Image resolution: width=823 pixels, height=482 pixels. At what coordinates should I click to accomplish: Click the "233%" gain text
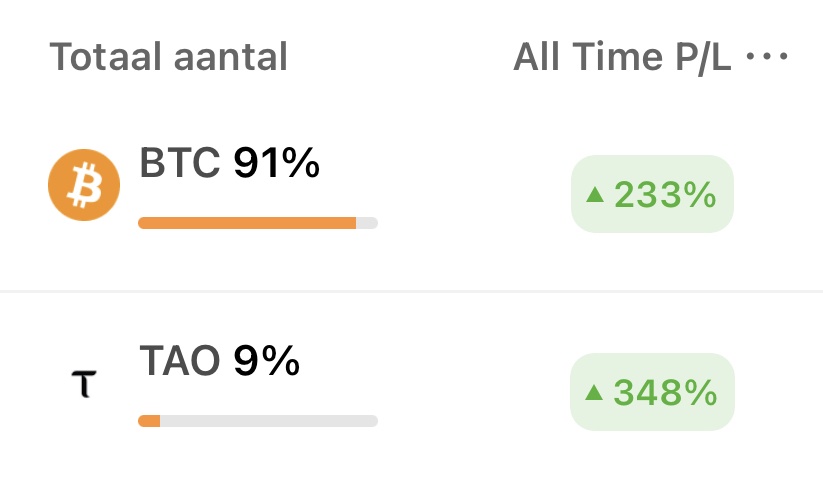[x=666, y=195]
